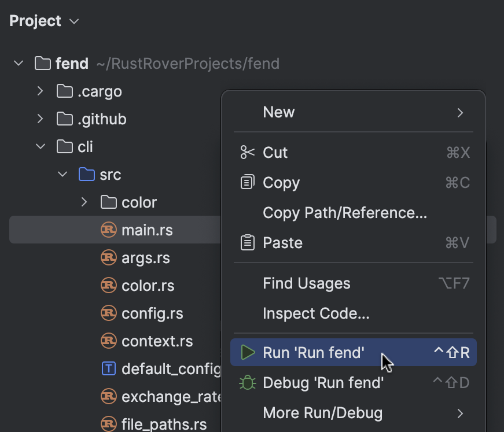Click the folder icon beside the cli directory
Screen dimensions: 504x432
tap(64, 146)
